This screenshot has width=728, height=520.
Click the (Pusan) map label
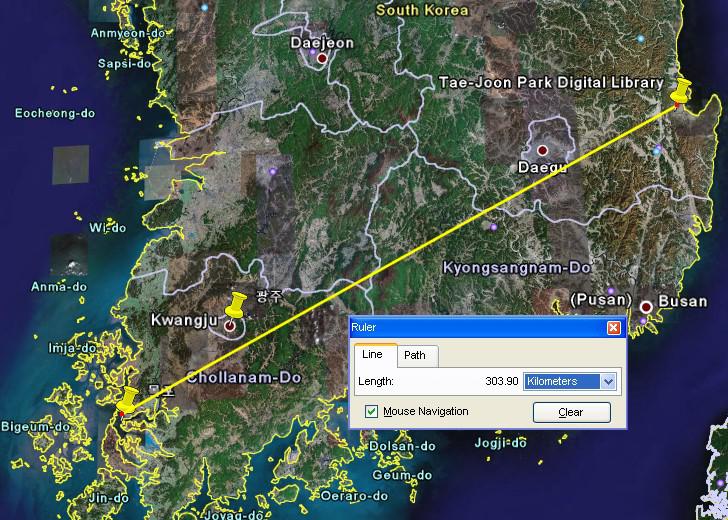[601, 299]
